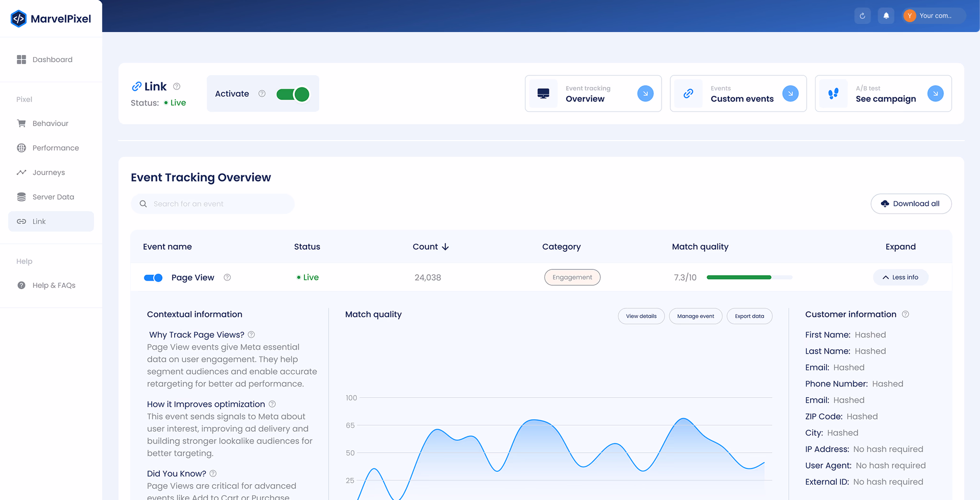Select the Journeys trend-line icon
Viewport: 980px width, 500px height.
[x=21, y=172]
